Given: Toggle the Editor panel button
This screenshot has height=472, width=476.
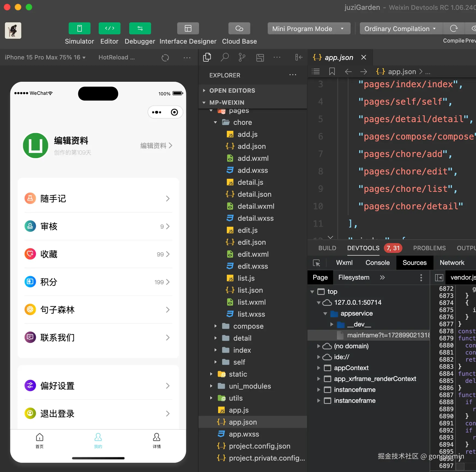Looking at the screenshot, I should [109, 28].
